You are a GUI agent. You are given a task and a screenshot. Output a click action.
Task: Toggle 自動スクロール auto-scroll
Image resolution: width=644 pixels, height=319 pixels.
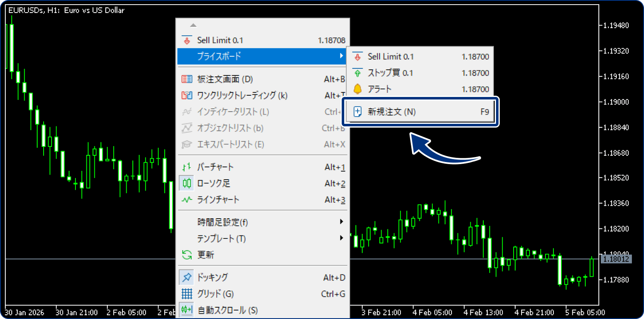[187, 310]
